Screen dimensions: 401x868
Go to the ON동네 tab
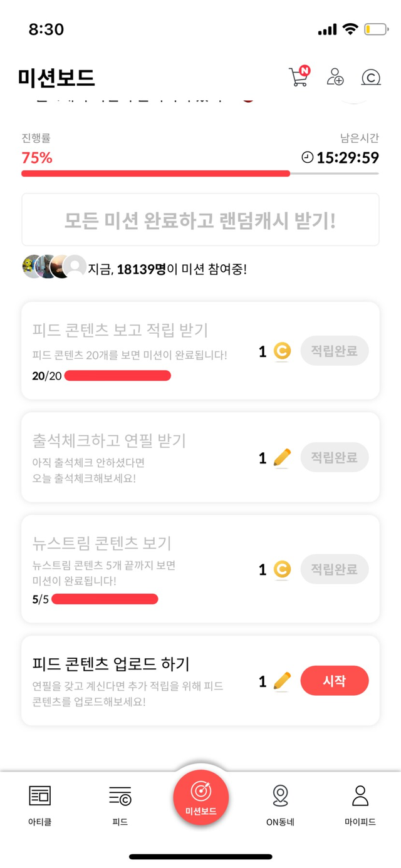280,804
